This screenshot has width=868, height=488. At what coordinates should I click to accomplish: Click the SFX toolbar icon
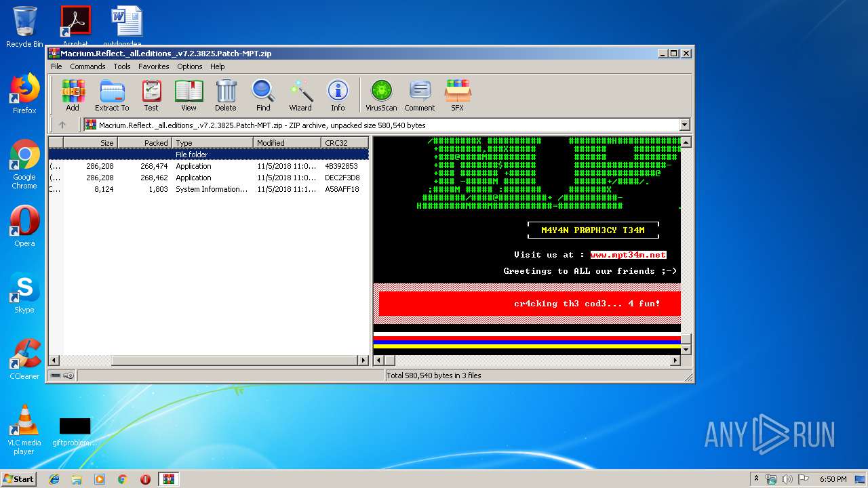(458, 96)
